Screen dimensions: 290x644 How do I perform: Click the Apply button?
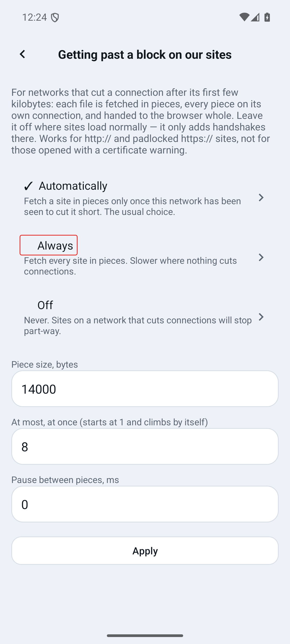[x=145, y=551]
